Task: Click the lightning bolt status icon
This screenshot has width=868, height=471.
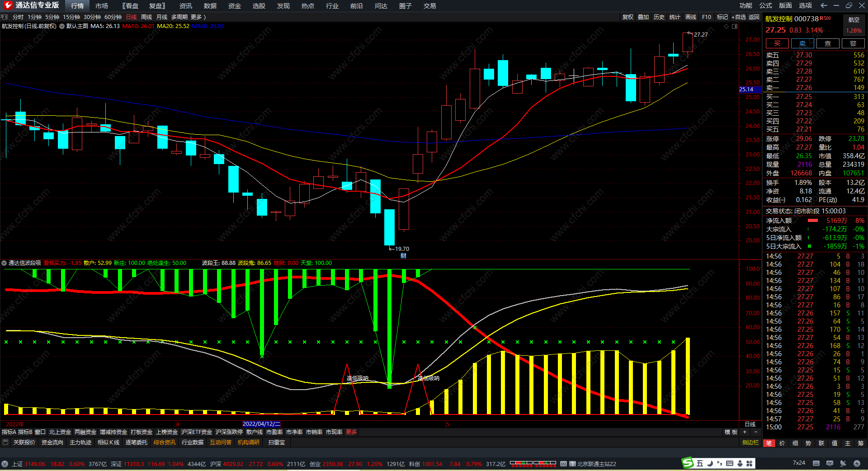Action: pos(857,463)
